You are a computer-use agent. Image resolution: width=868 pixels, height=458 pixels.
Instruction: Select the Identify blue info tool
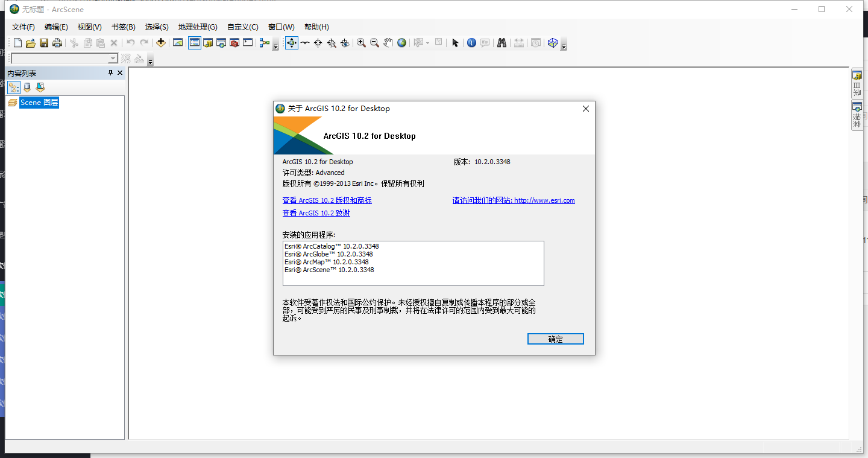point(472,43)
